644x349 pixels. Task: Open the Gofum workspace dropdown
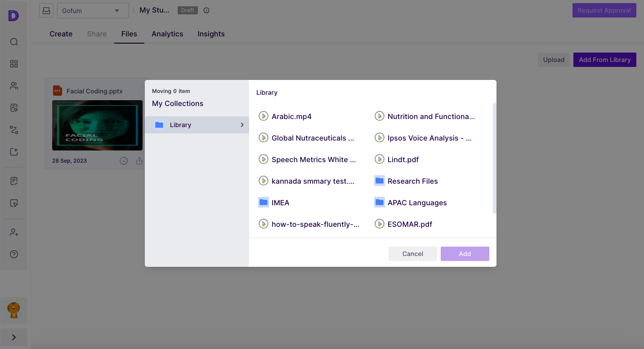point(93,11)
